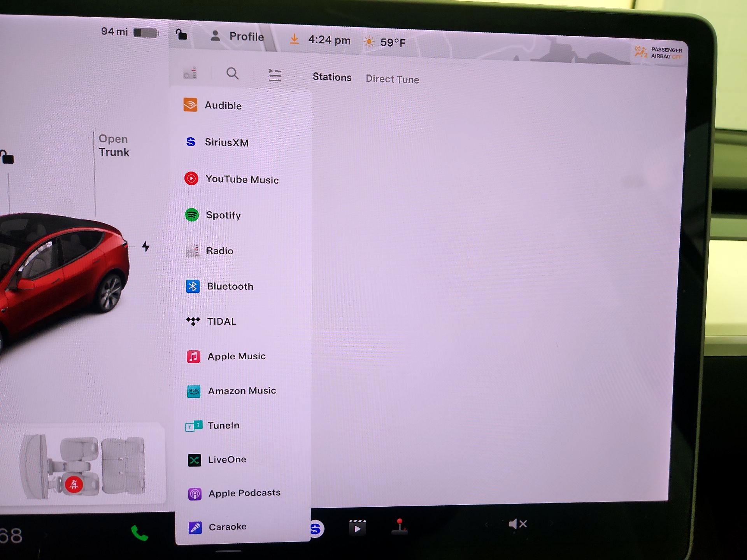747x560 pixels.
Task: Switch to the Stations tab
Action: click(x=332, y=77)
